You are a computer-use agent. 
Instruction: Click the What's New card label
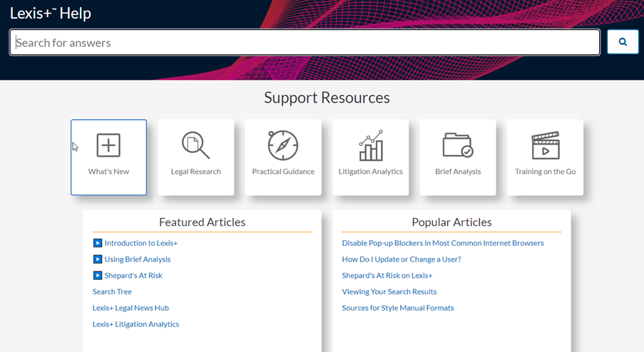click(108, 172)
